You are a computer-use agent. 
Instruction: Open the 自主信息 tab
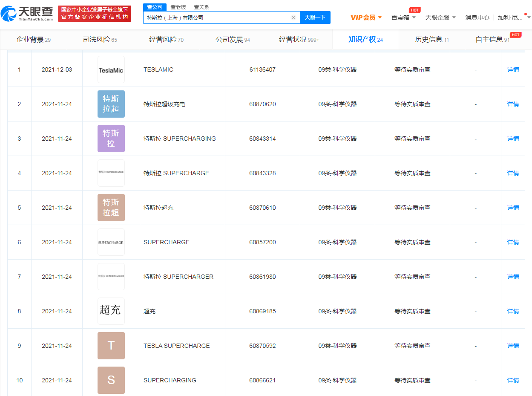pyautogui.click(x=492, y=40)
